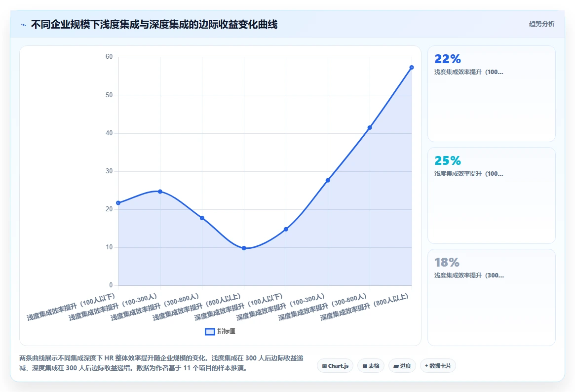
Task: Click the 指标值 legend label
Action: [x=226, y=331]
